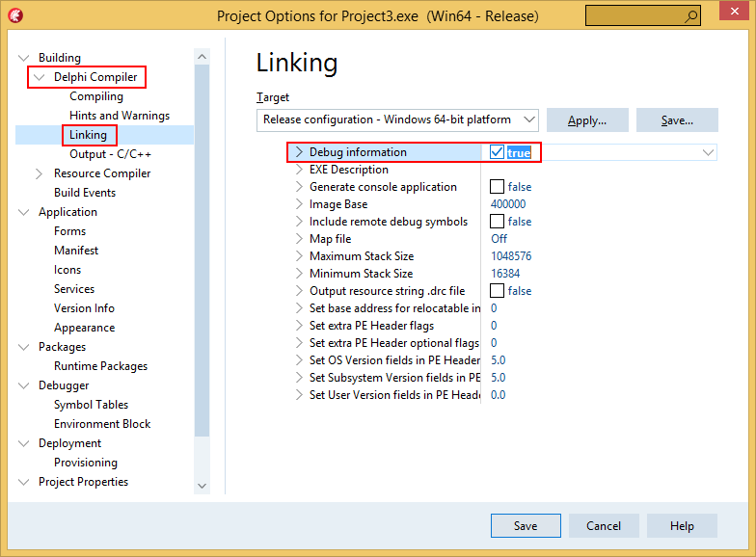Collapse the Application tree section
The height and width of the screenshot is (557, 756).
click(23, 212)
